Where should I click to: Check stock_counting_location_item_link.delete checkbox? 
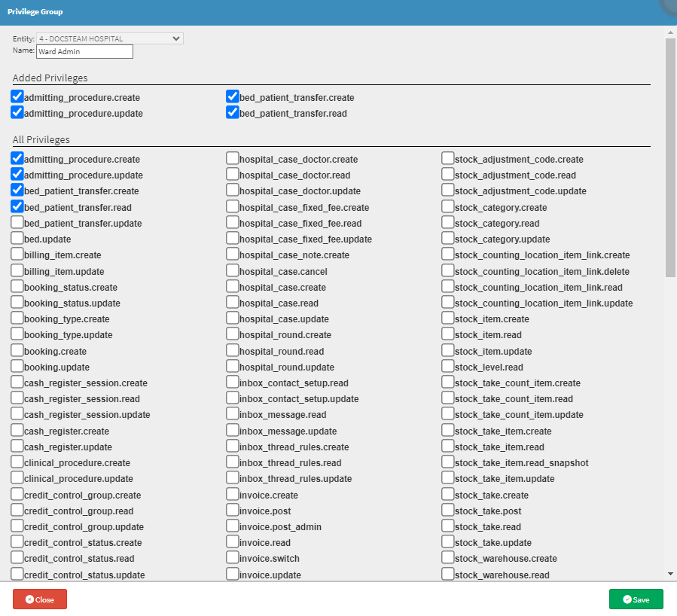(448, 271)
